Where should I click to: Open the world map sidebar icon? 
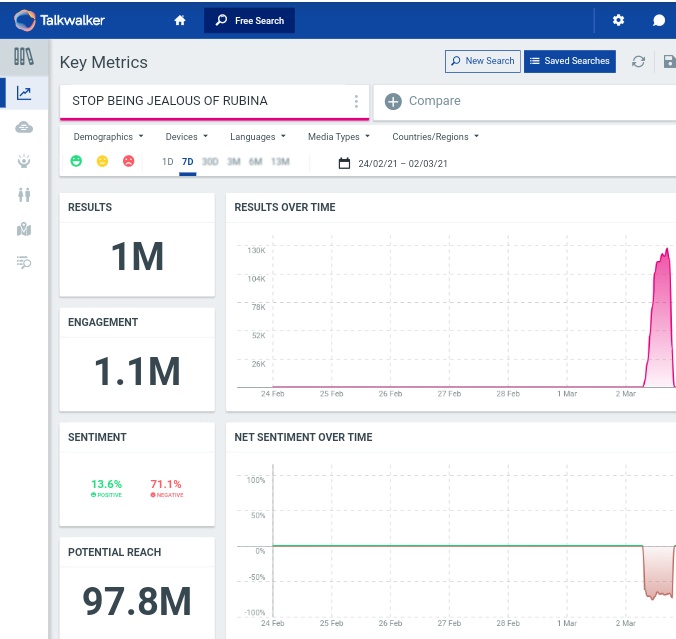24,229
